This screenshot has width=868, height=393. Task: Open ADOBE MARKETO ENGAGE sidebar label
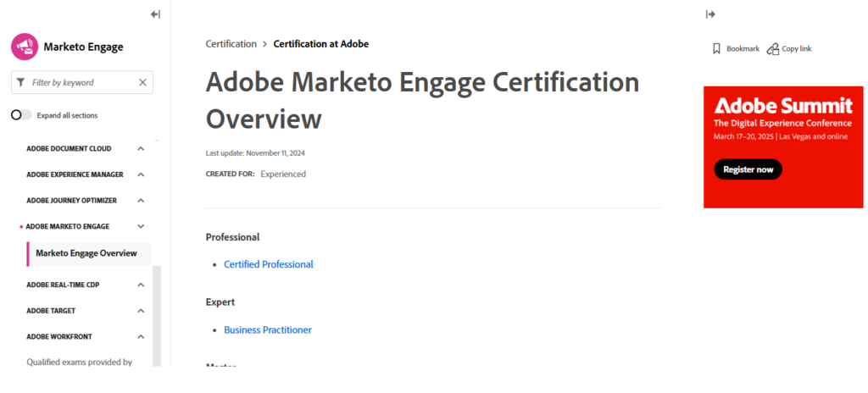coord(68,226)
